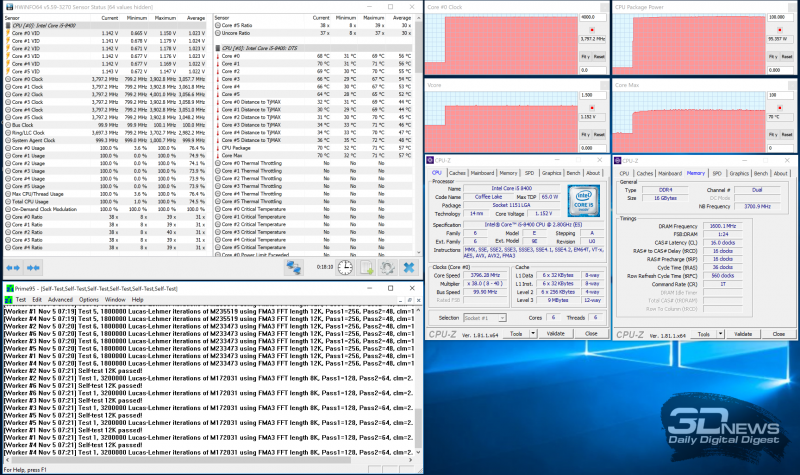Click Validate button in left CPU-Z window
Screen dimensions: 800x475
[556, 334]
